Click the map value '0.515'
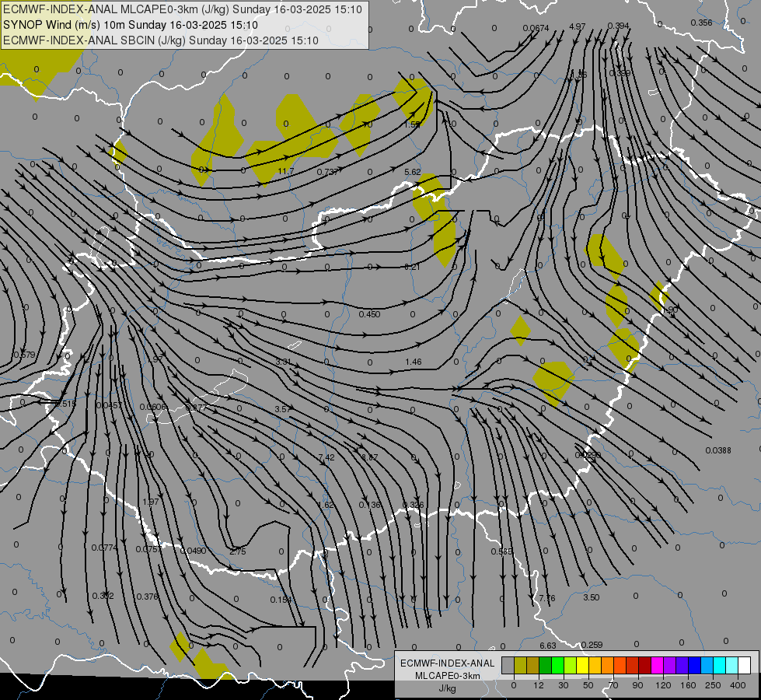 [x=65, y=404]
